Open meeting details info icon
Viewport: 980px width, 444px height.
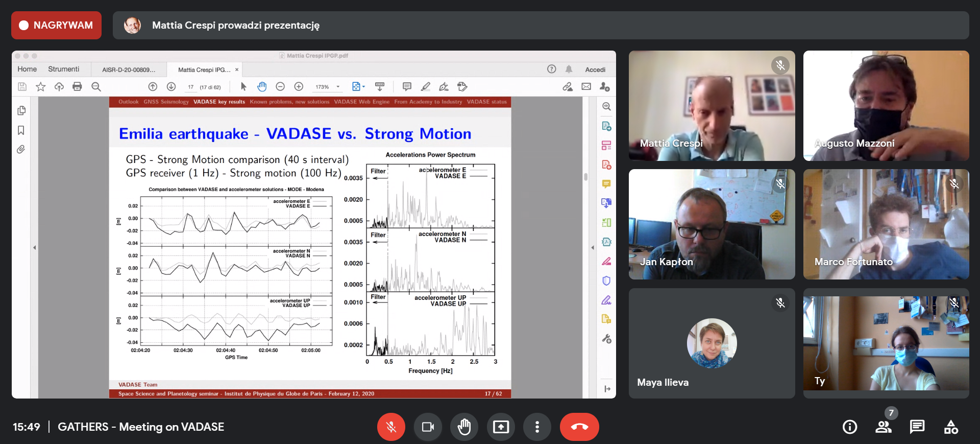pos(850,427)
